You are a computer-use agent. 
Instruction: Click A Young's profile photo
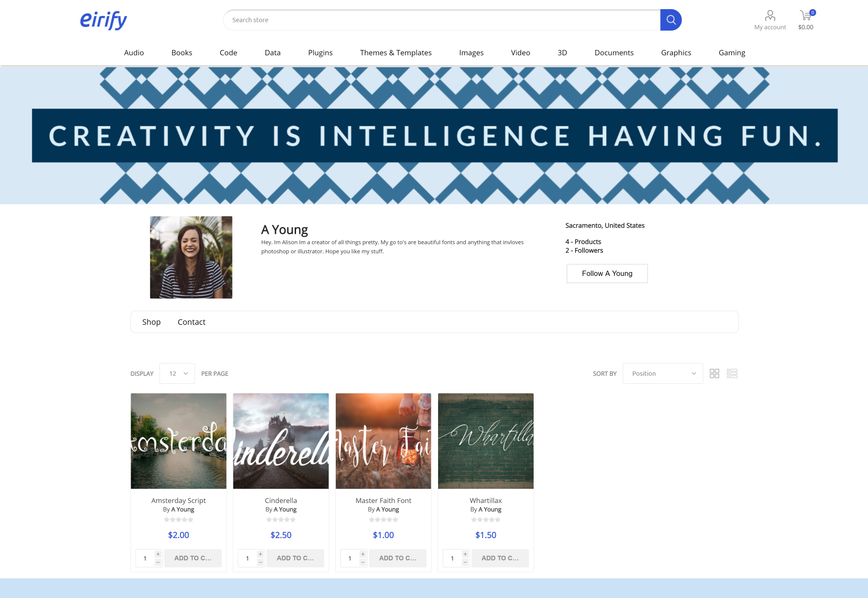pyautogui.click(x=191, y=257)
